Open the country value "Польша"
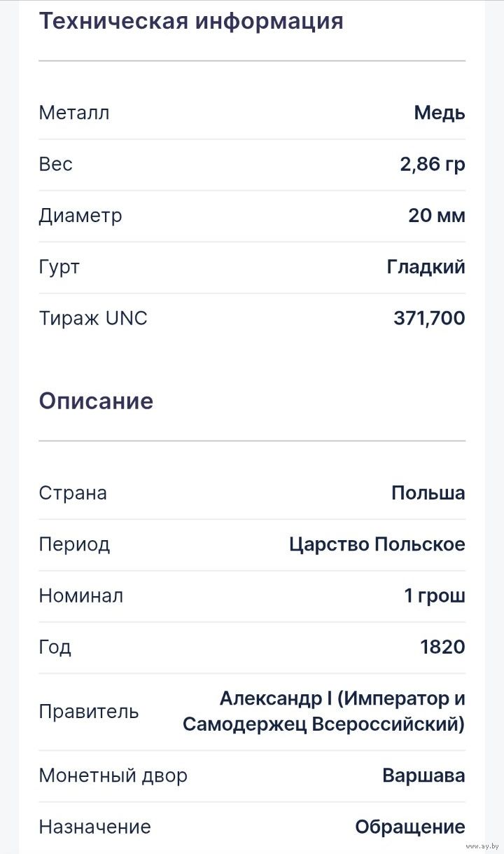 428,493
